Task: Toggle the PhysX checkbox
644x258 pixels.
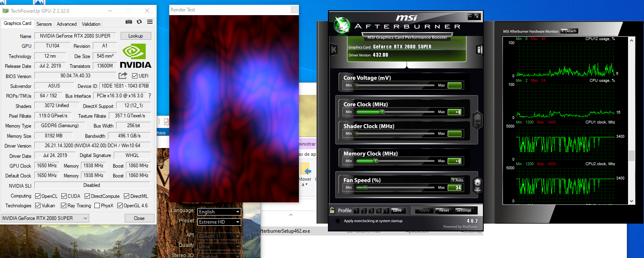Action: click(x=97, y=206)
